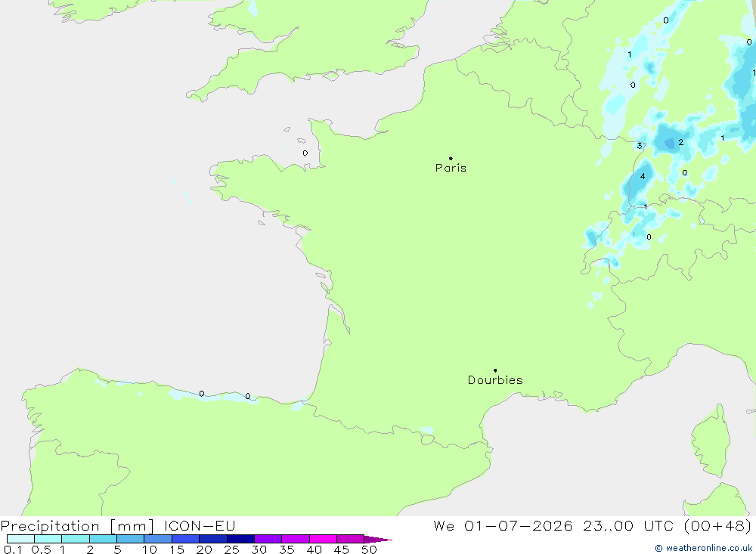
Task: Click legend value label 0.5
Action: click(x=41, y=549)
